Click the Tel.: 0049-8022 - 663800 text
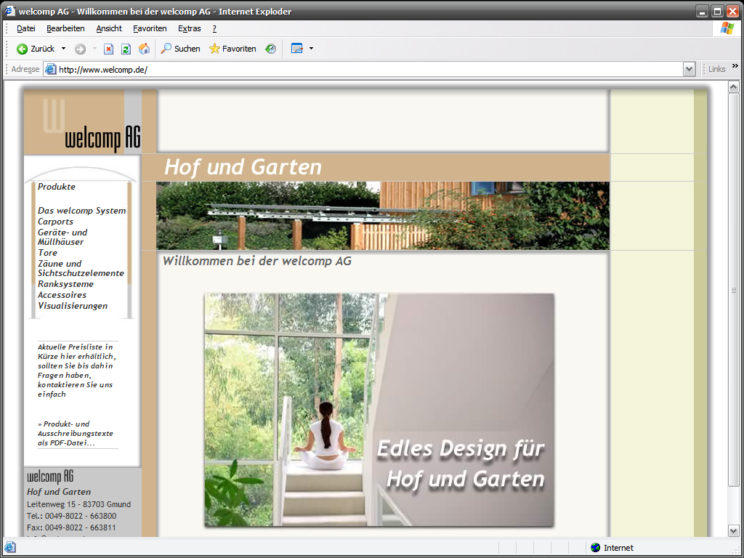The image size is (744, 558). coord(71,516)
